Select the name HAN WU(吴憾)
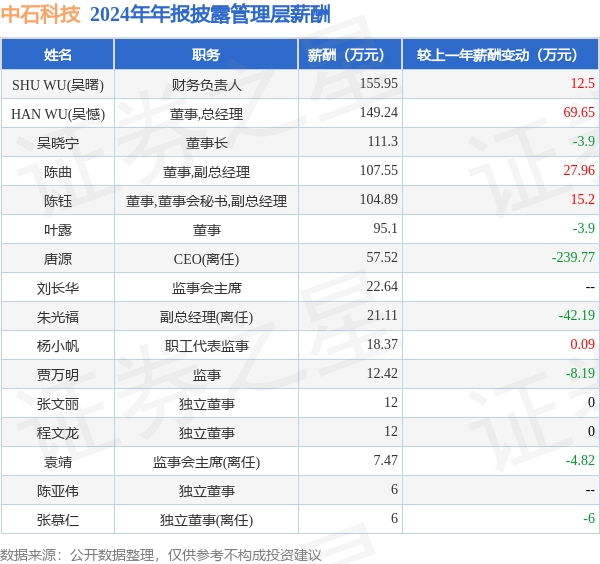This screenshot has width=600, height=564. [58, 114]
